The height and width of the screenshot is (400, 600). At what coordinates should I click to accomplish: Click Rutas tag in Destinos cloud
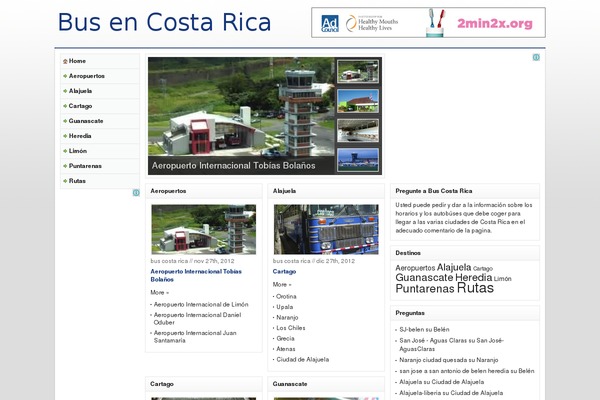pyautogui.click(x=475, y=288)
